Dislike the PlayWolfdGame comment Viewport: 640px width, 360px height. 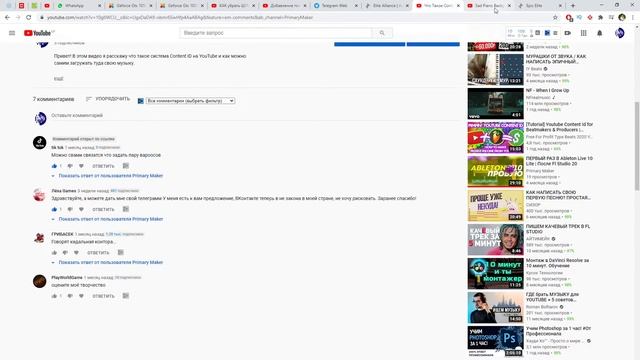point(70,296)
